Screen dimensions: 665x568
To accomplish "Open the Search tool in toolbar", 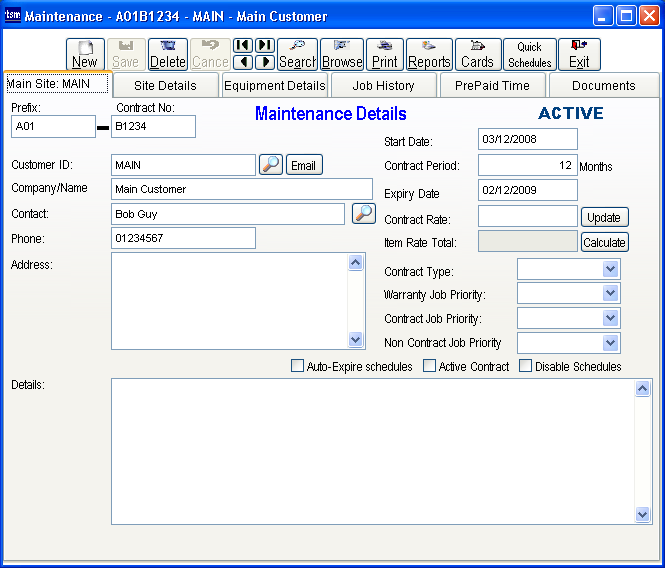I will 297,54.
